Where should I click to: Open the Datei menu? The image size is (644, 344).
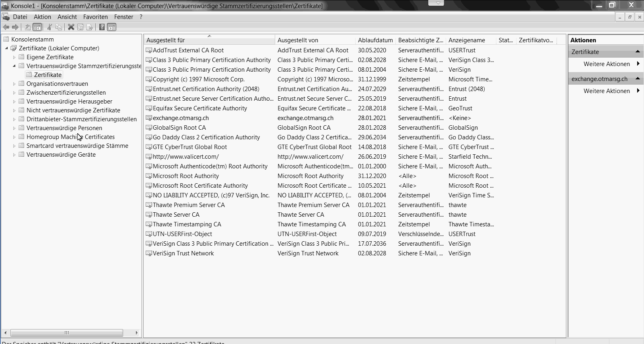(20, 17)
